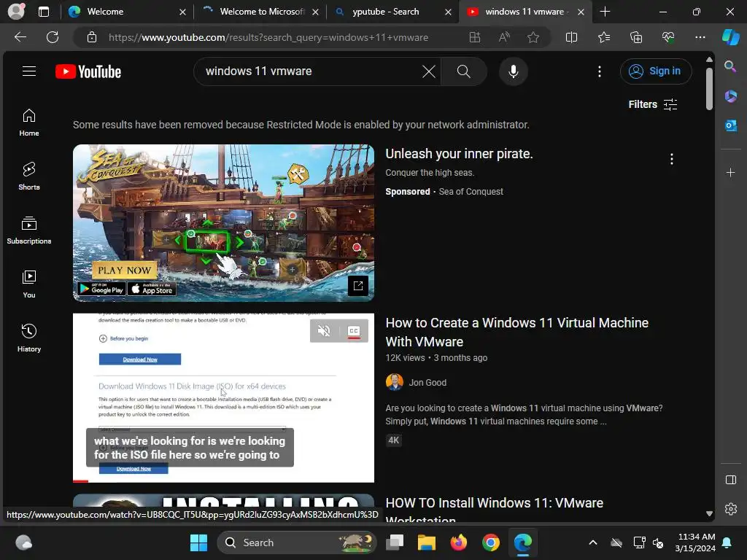Open the Sea of Conquest sponsor link
747x560 pixels.
[x=471, y=192]
